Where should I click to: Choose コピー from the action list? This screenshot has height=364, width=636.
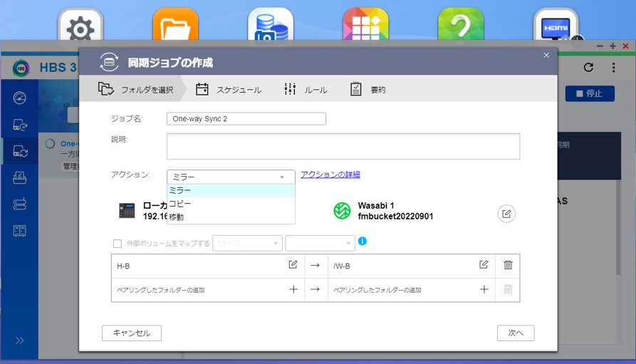(181, 204)
